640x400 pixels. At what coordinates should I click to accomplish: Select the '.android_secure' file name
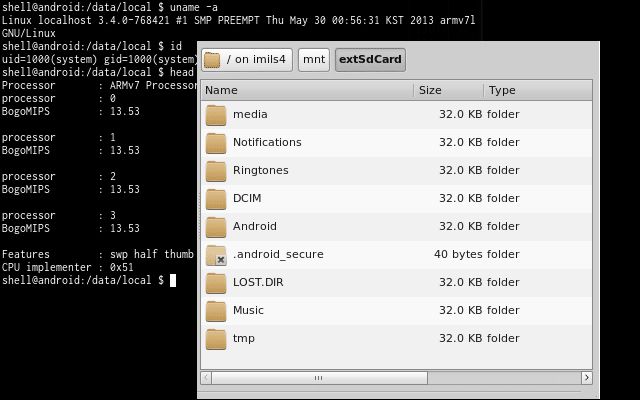click(278, 254)
